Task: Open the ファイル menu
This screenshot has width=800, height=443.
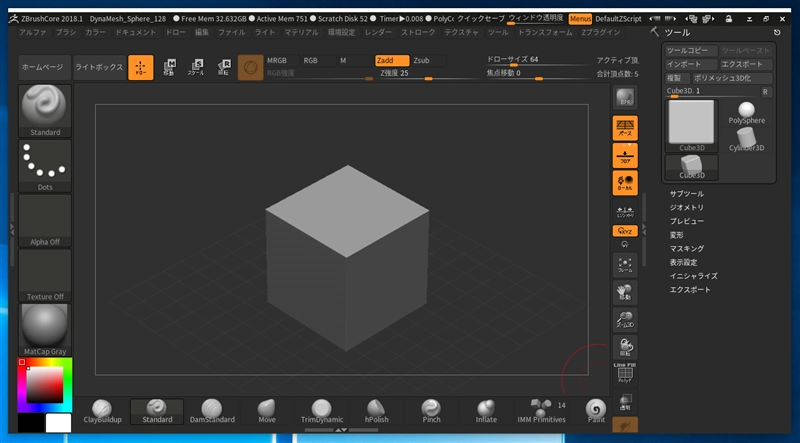Action: [x=232, y=32]
